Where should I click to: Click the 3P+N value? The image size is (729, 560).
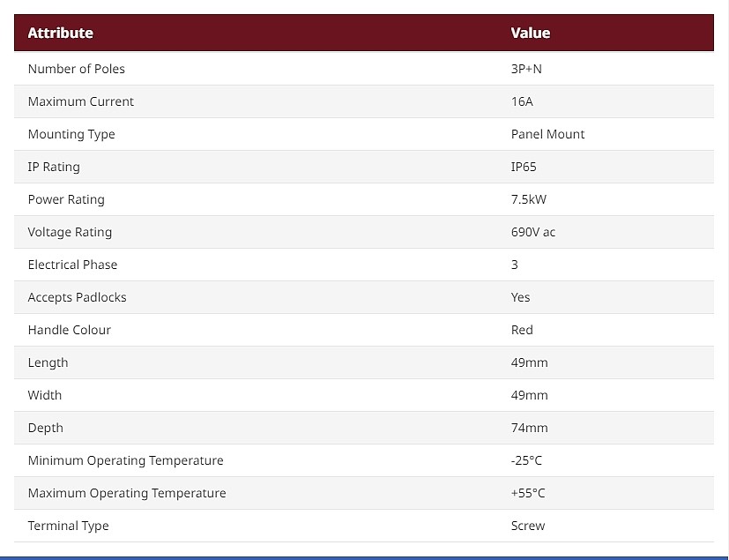click(x=526, y=69)
